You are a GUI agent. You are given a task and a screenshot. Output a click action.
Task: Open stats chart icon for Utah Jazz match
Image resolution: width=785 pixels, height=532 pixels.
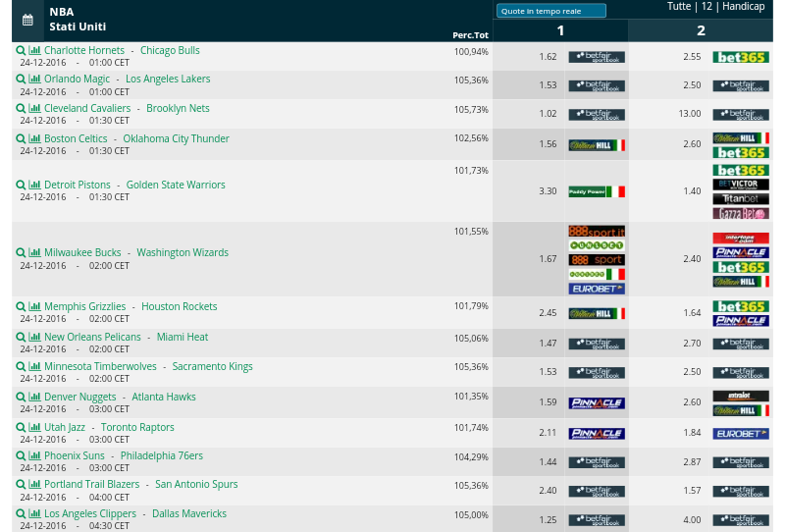point(34,427)
